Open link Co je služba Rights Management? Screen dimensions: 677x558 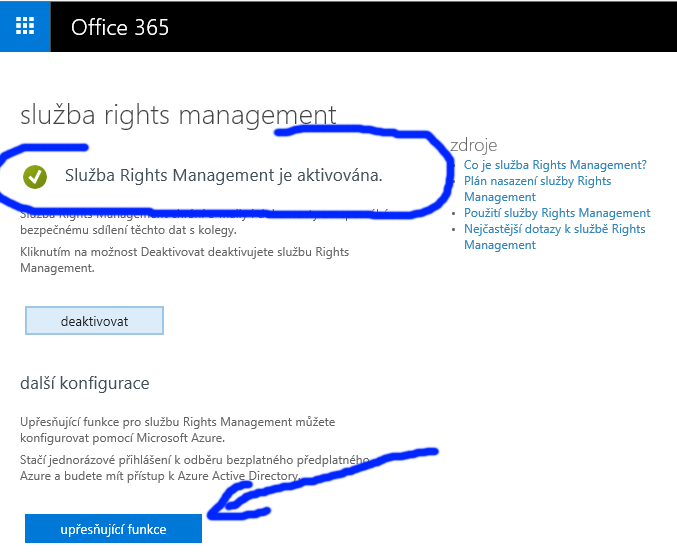555,165
